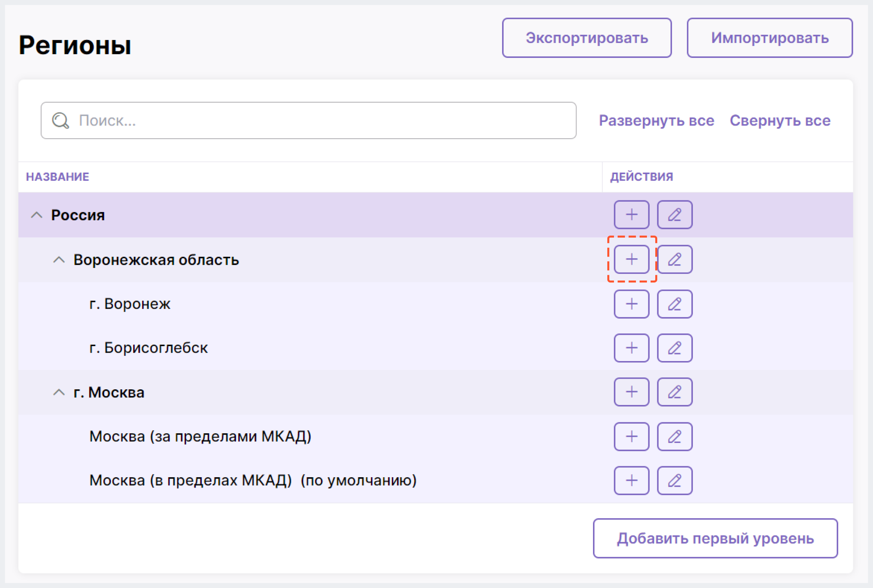Edit г. Воронеж with the pencil icon
The height and width of the screenshot is (588, 873).
(675, 304)
